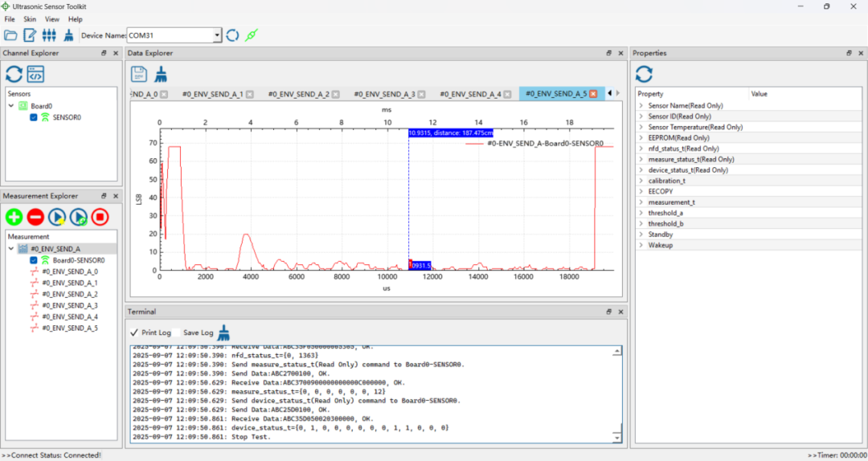Click the Save Log button
Screen dimensions: 868x461
[x=198, y=332]
